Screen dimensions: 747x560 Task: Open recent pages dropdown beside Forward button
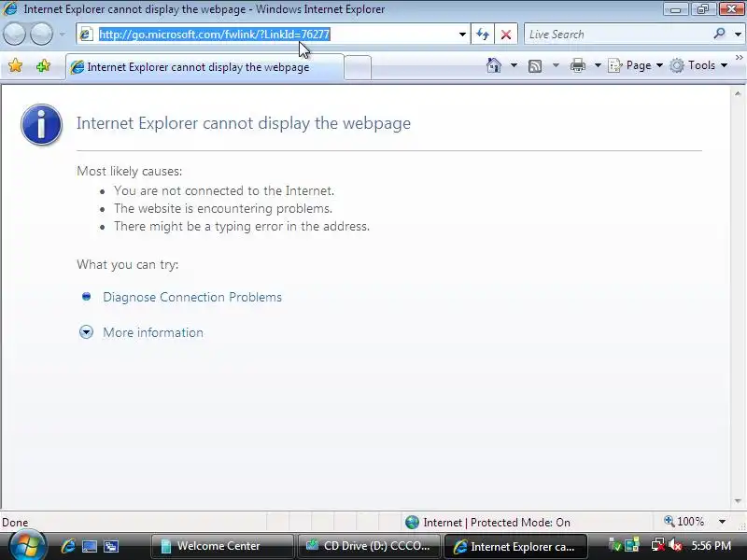click(63, 35)
